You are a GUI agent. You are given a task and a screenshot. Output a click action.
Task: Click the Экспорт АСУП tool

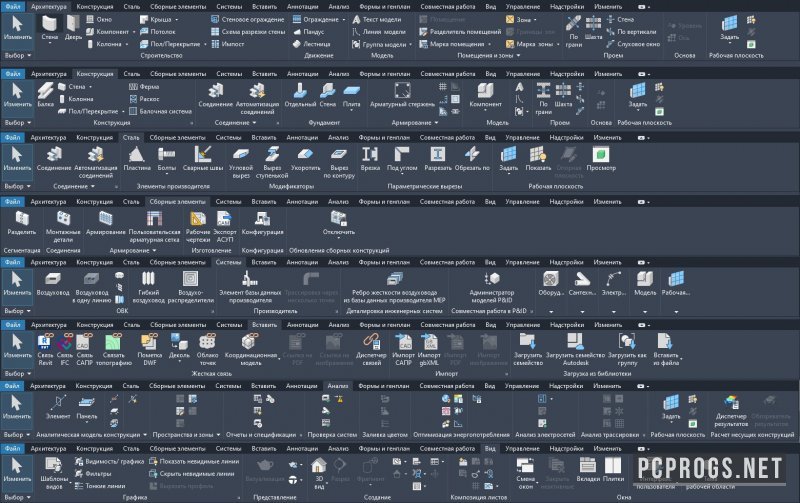pos(224,227)
